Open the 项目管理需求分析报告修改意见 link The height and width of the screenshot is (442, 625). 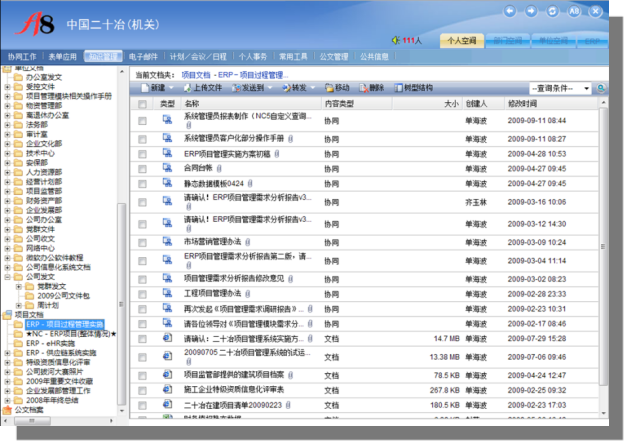234,279
